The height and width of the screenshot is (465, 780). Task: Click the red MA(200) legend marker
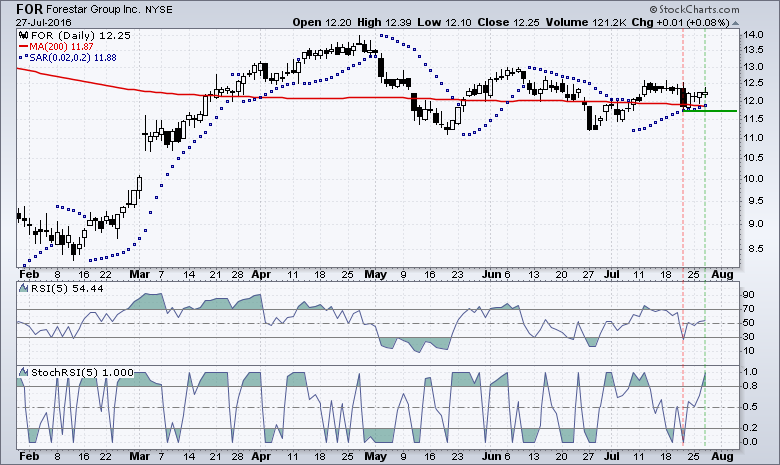(x=26, y=46)
